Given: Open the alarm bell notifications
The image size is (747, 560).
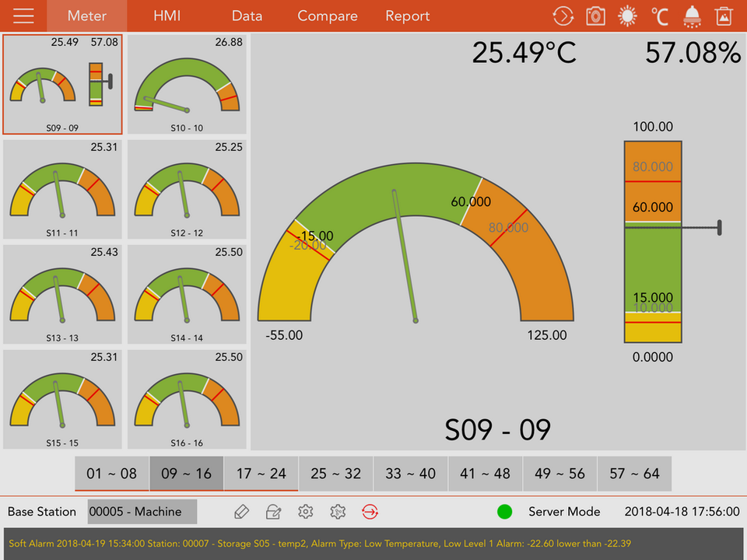Looking at the screenshot, I should 692,16.
